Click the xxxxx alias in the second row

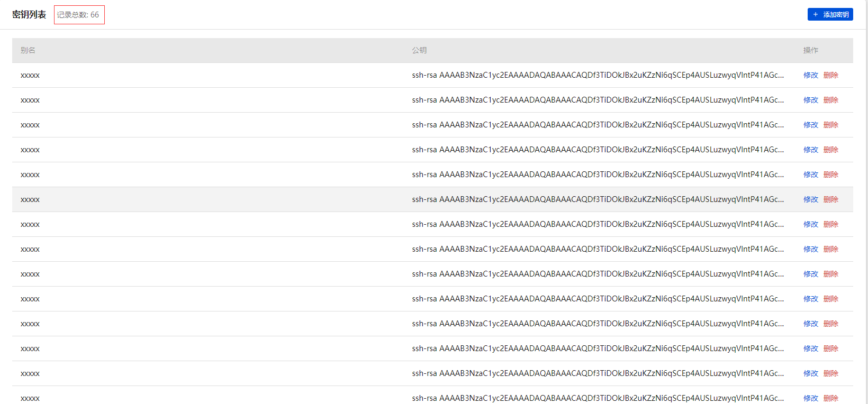[x=30, y=100]
